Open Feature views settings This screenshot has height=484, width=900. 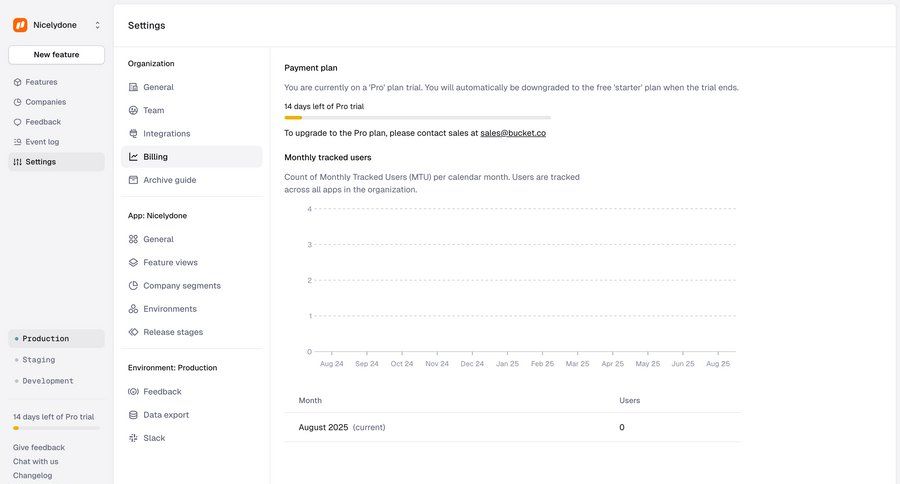point(192,262)
